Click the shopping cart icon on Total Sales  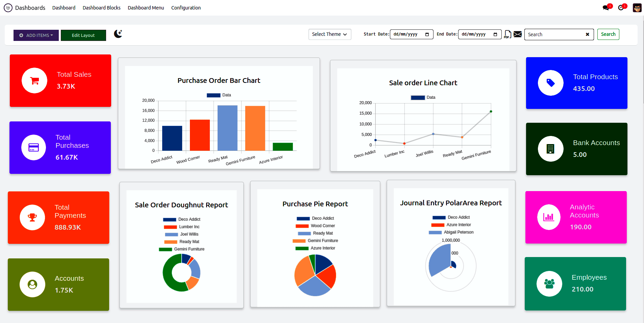[x=34, y=80]
